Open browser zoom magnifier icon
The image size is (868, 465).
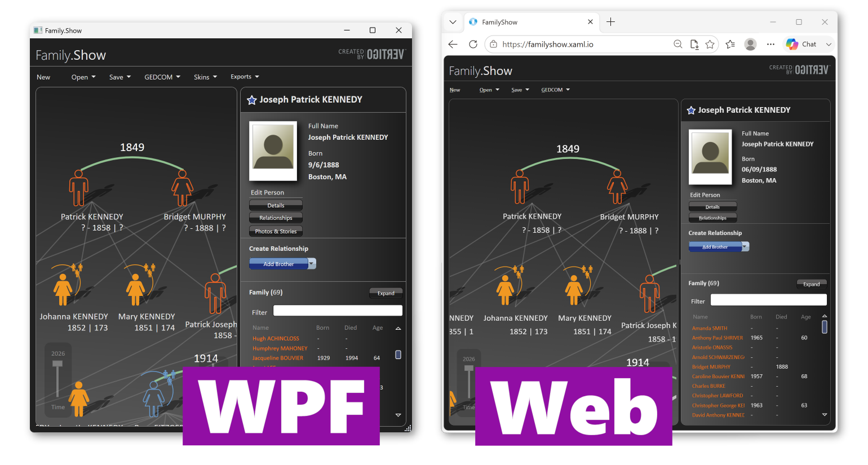678,44
